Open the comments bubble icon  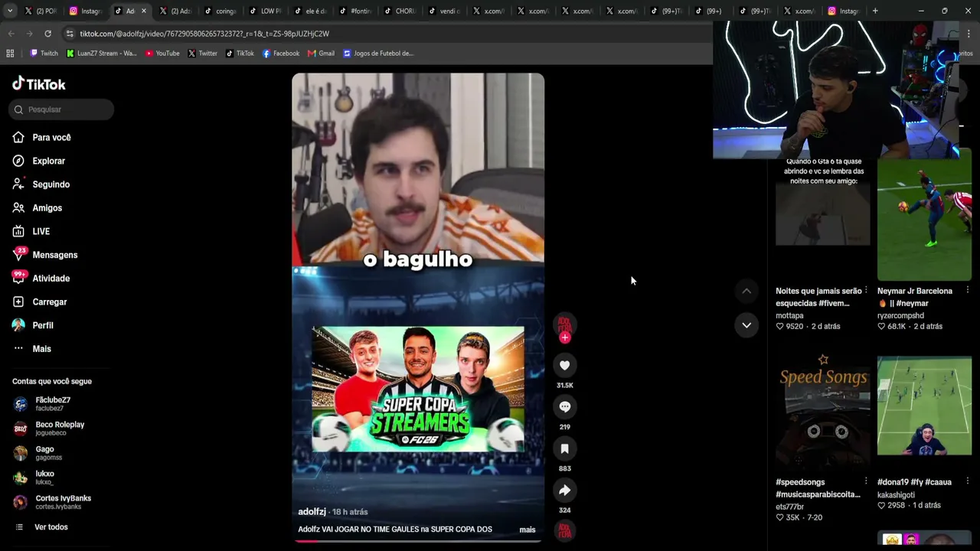click(564, 407)
